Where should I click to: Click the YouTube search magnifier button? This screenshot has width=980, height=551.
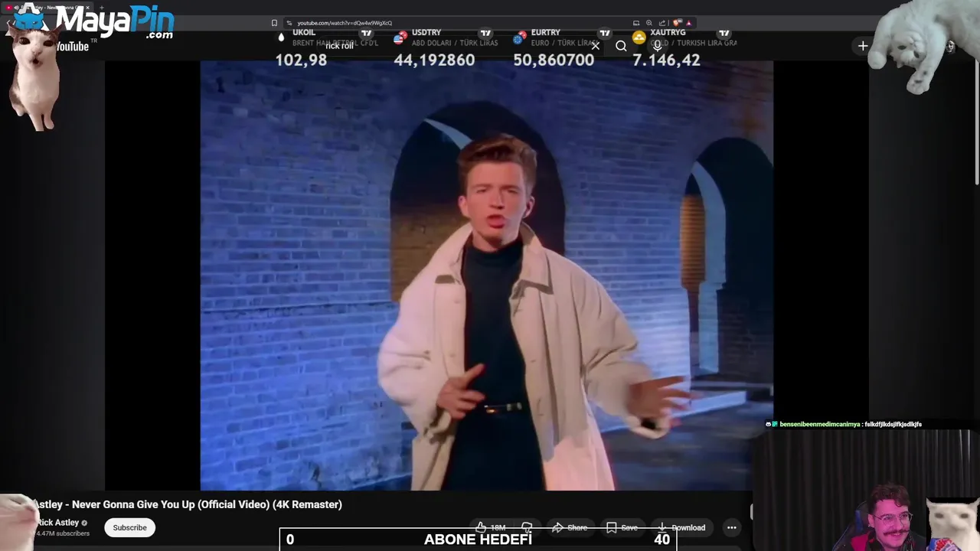pyautogui.click(x=621, y=46)
